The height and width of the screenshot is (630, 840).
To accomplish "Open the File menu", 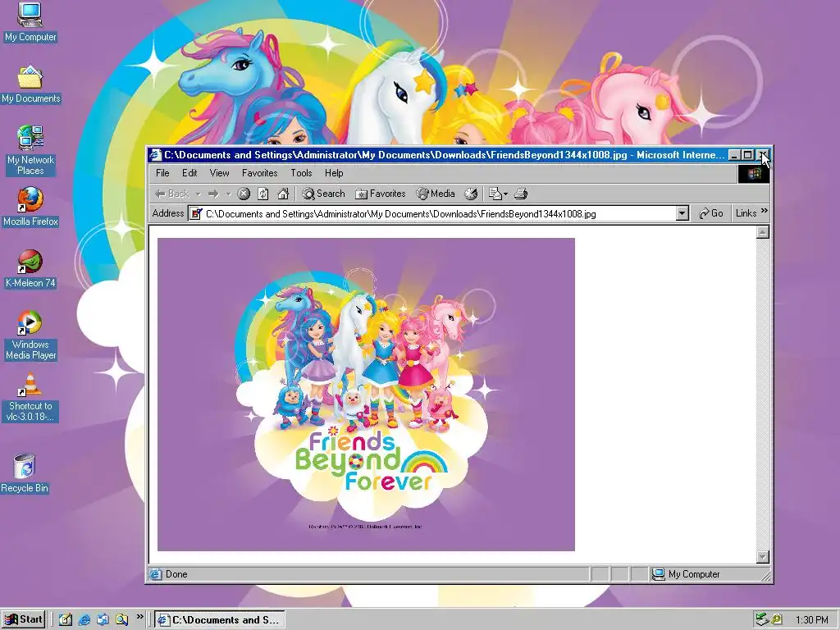I will (162, 173).
